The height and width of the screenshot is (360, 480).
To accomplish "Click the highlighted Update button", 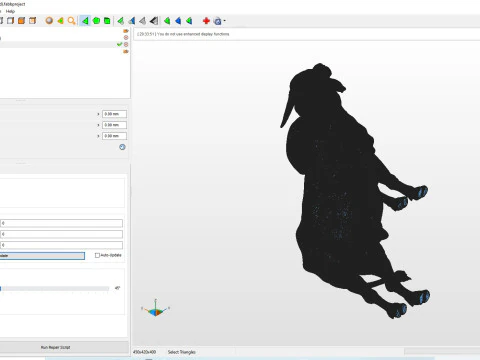I will (42, 256).
